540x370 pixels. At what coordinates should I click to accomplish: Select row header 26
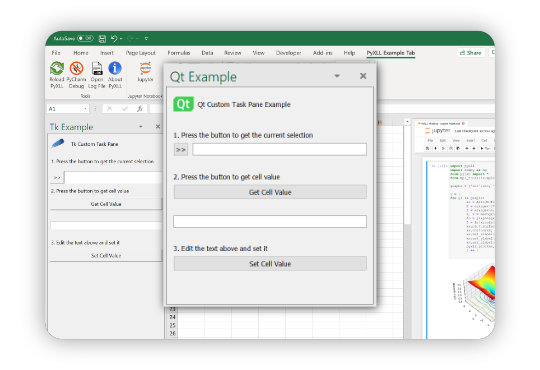click(172, 333)
